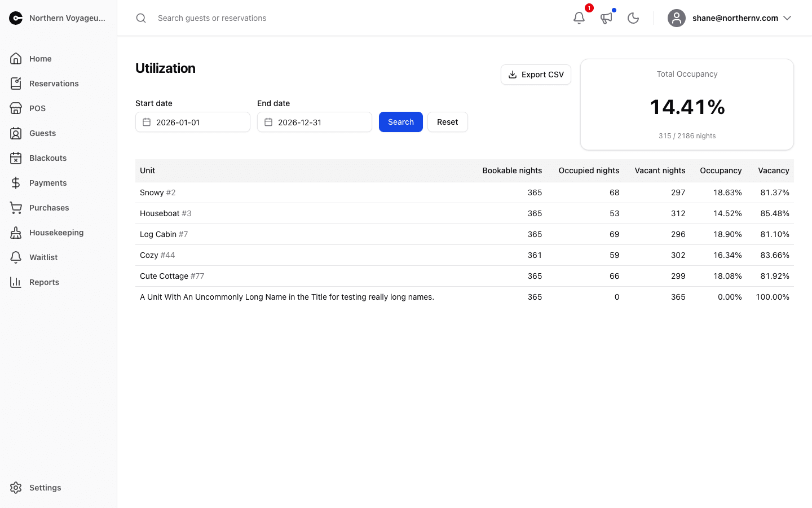Open the Payments page
This screenshot has height=508, width=812.
pos(59,183)
